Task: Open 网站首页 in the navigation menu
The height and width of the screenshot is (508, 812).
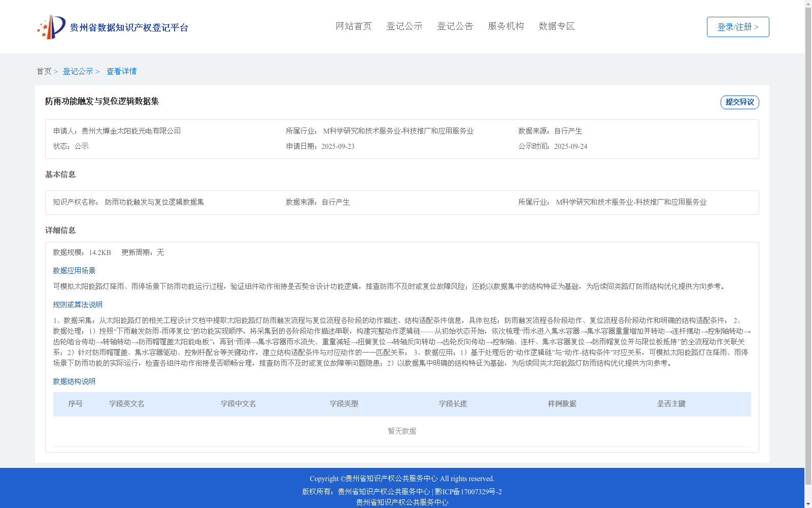Action: [354, 26]
